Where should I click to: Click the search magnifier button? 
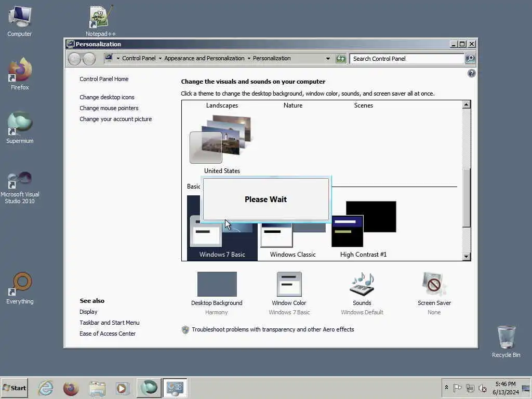470,59
